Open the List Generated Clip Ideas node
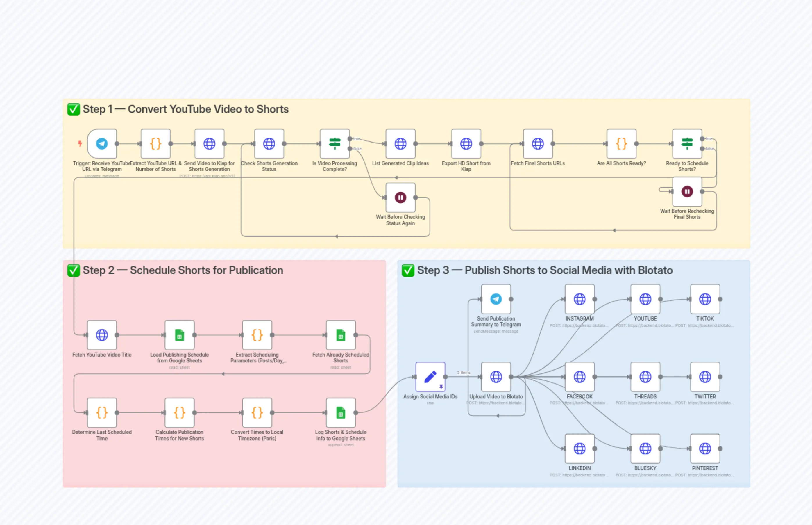 click(400, 143)
